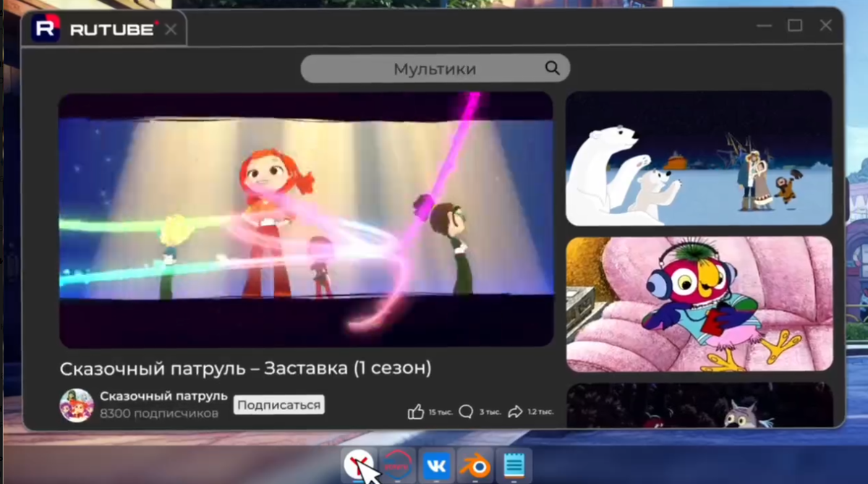Click the Подписаться button
This screenshot has width=868, height=484.
click(278, 405)
